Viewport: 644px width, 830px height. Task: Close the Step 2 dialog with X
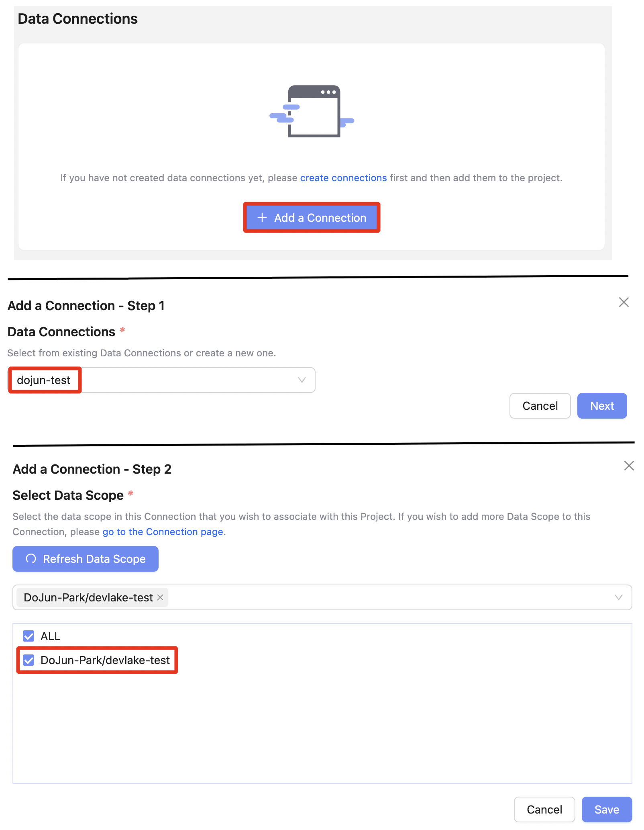click(629, 466)
